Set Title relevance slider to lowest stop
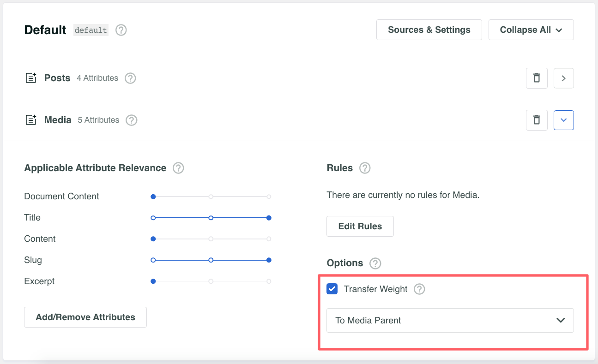 [153, 218]
